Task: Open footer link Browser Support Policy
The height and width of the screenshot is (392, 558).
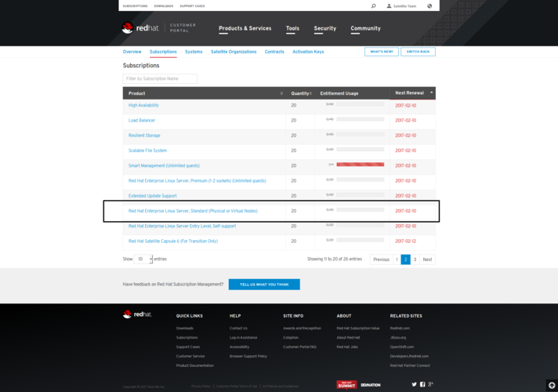Action: click(248, 357)
